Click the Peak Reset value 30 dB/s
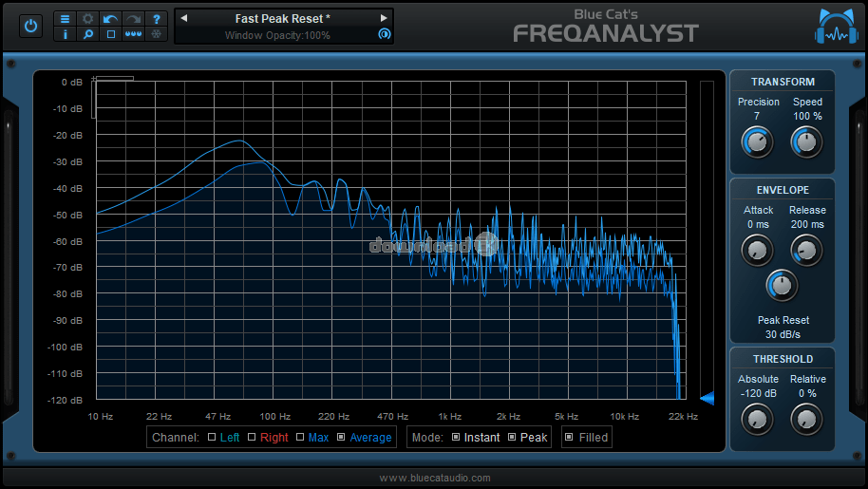 coord(783,334)
